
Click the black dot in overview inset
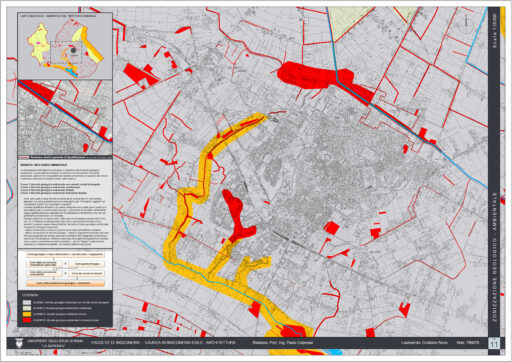(x=73, y=50)
